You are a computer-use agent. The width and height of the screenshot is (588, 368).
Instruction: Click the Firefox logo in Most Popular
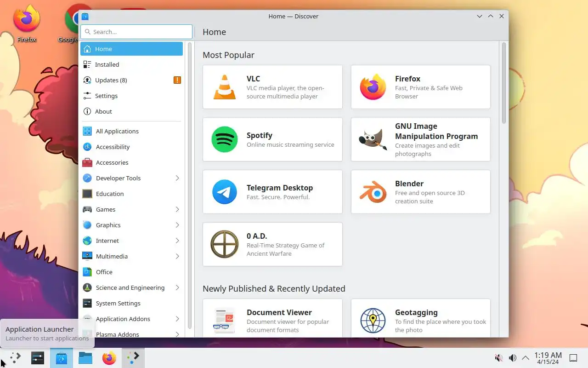click(373, 87)
